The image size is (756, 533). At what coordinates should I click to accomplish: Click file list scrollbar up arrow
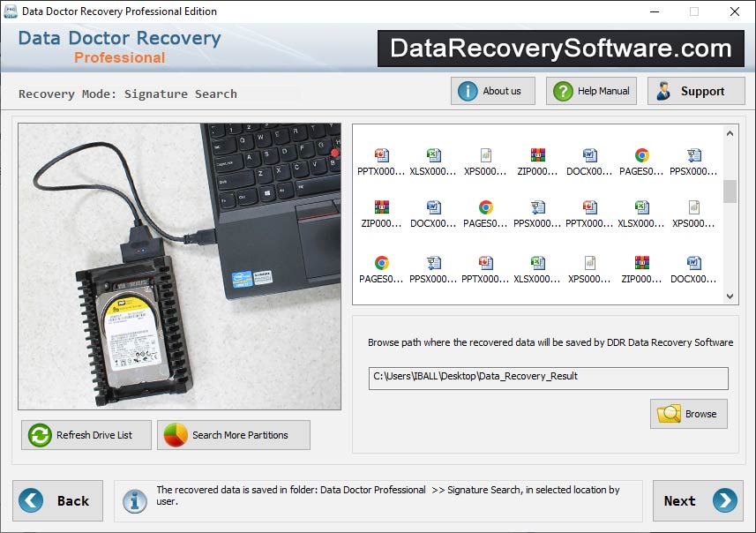coord(730,133)
